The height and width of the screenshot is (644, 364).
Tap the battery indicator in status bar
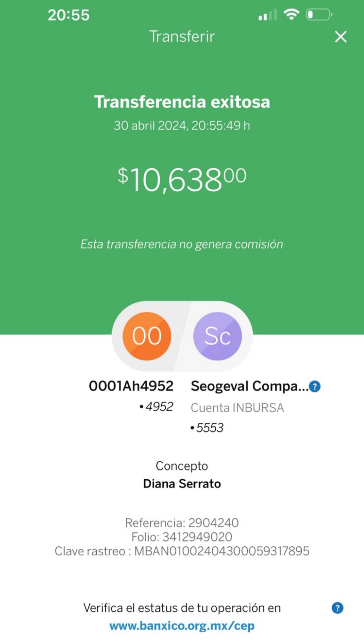[319, 15]
